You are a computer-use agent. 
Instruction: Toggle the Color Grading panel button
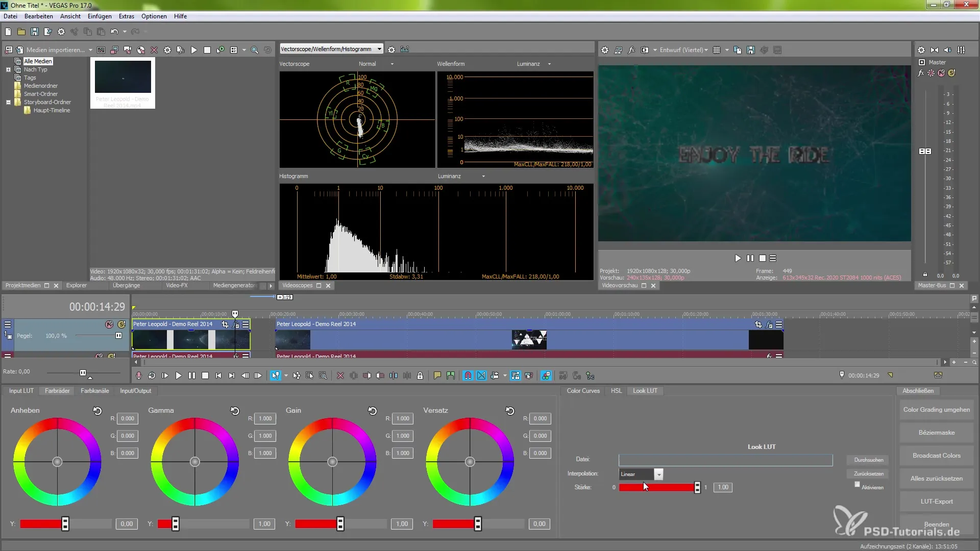(x=546, y=375)
